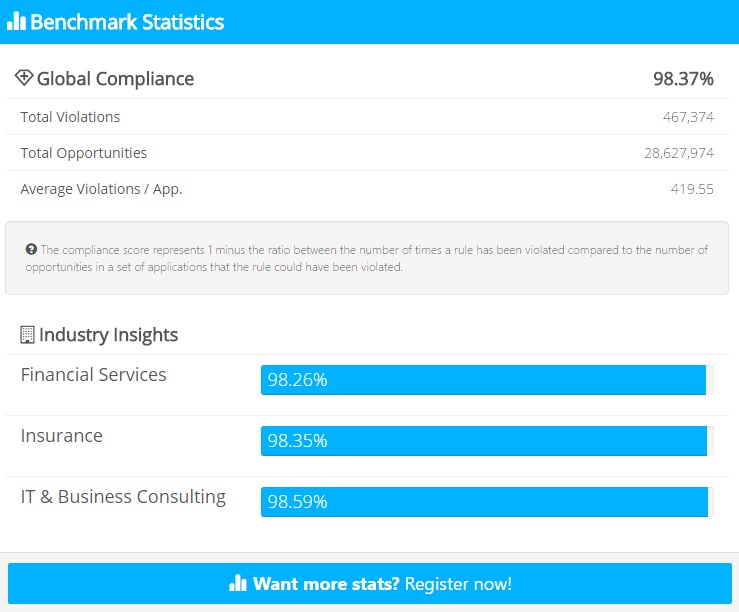Click the Average Violations / App. label
The image size is (739, 612).
pos(101,189)
